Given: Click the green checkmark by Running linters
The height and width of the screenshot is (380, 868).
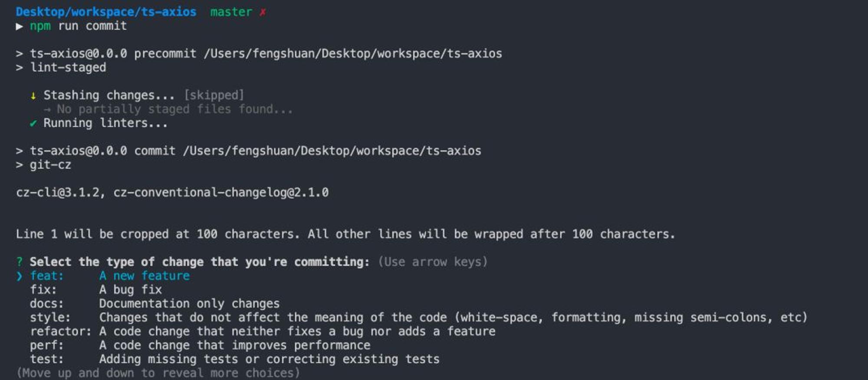Looking at the screenshot, I should 33,124.
